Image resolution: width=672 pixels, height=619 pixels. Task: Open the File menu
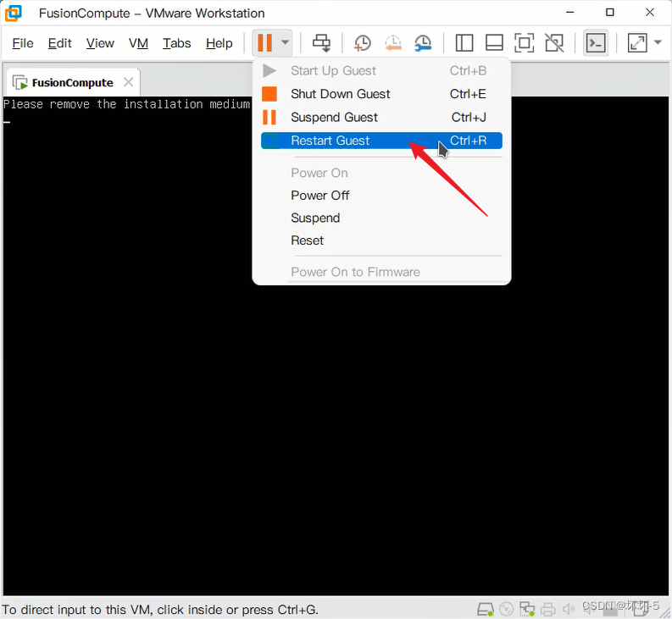click(x=23, y=43)
